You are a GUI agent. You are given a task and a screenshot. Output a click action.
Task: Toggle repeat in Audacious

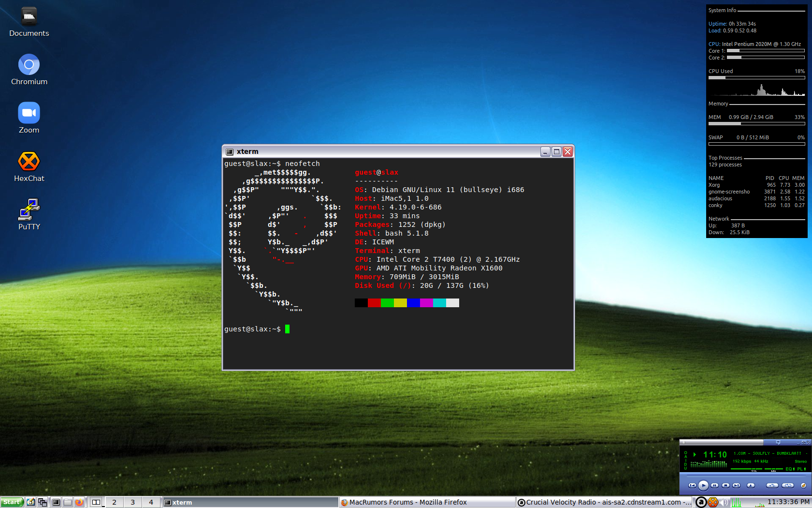pos(788,485)
